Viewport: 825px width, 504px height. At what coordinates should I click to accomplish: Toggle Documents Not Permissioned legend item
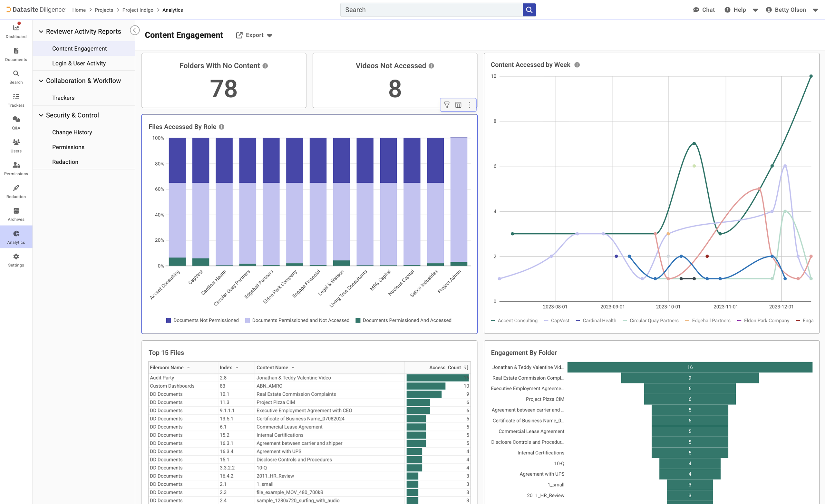coord(203,321)
